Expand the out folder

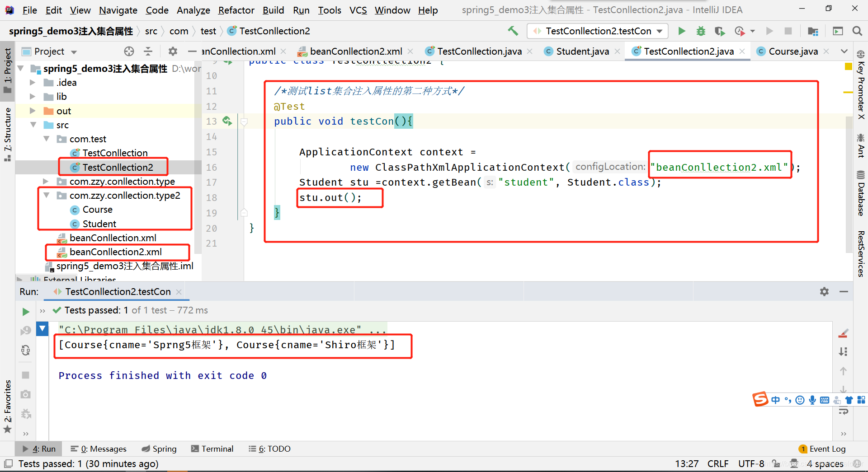click(x=33, y=111)
